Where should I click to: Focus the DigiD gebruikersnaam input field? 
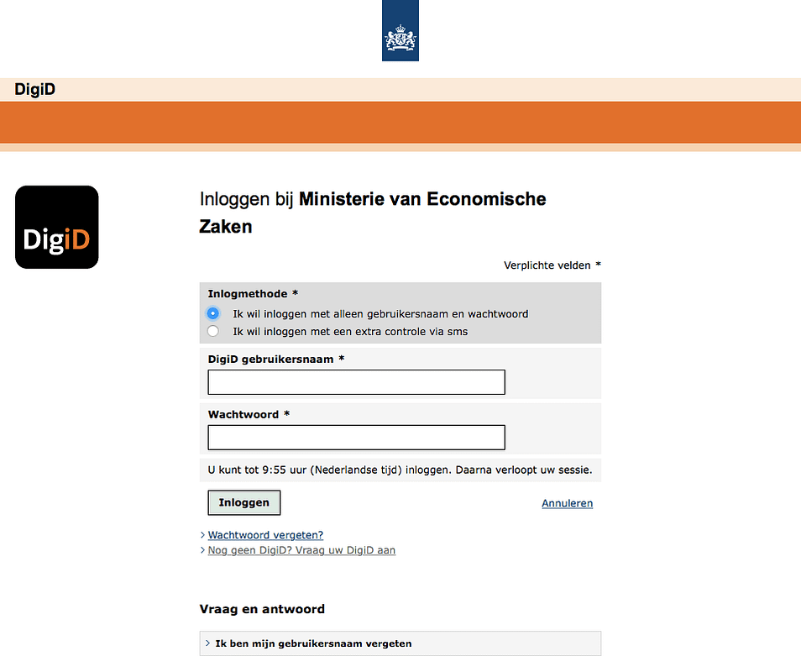[x=356, y=382]
